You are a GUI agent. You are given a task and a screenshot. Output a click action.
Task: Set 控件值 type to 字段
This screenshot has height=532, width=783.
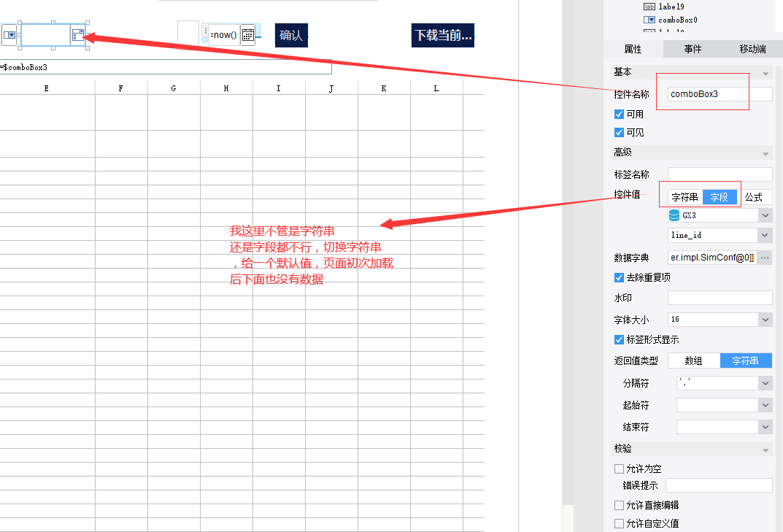coord(720,197)
